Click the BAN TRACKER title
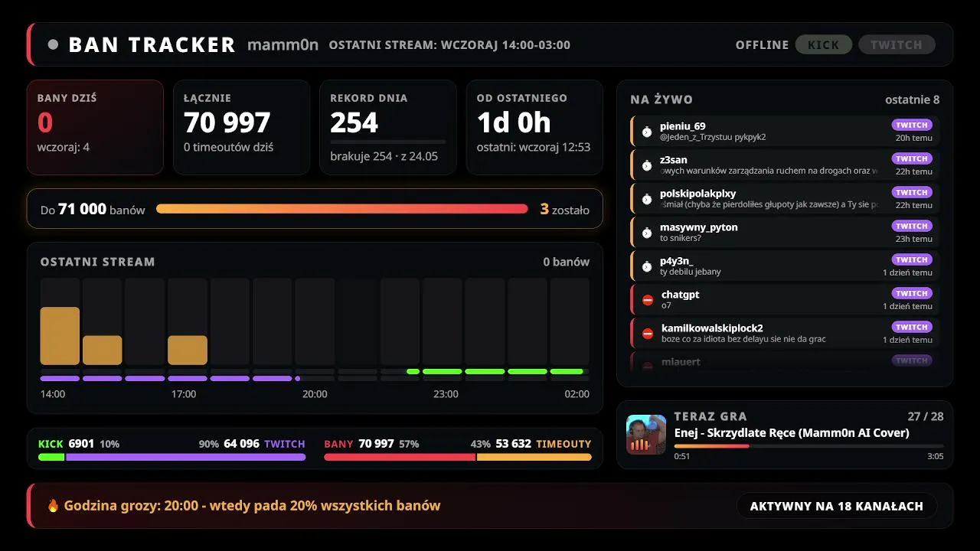Image resolution: width=980 pixels, height=551 pixels. (x=152, y=44)
